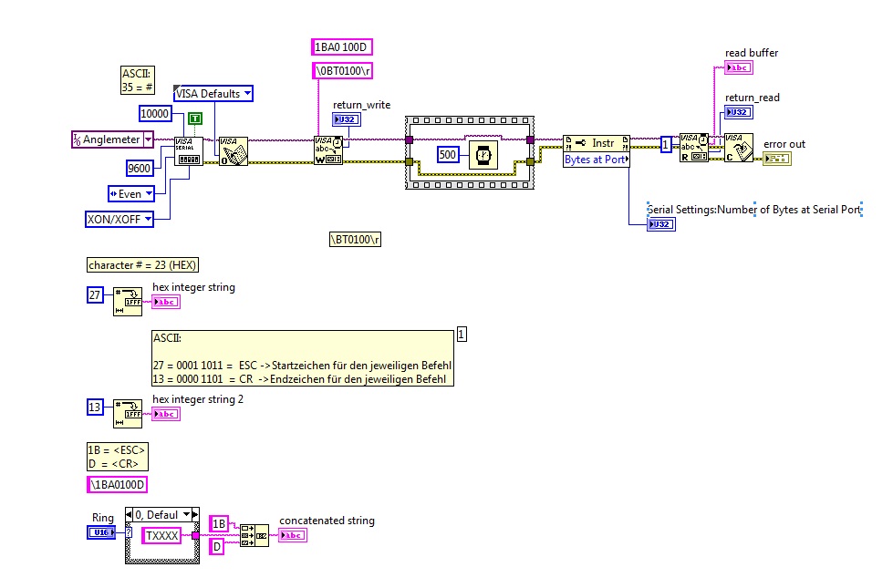Click the 500 wait constant

click(448, 154)
